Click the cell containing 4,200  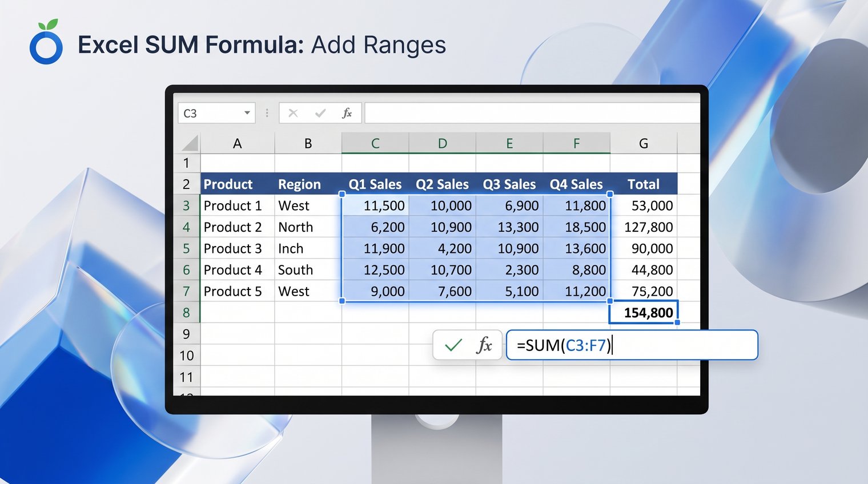(443, 248)
